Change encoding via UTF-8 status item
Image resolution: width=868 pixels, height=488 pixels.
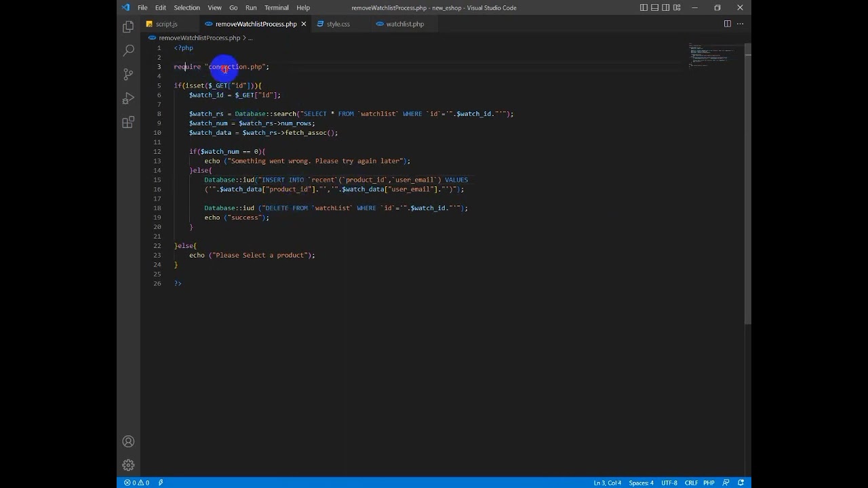669,483
